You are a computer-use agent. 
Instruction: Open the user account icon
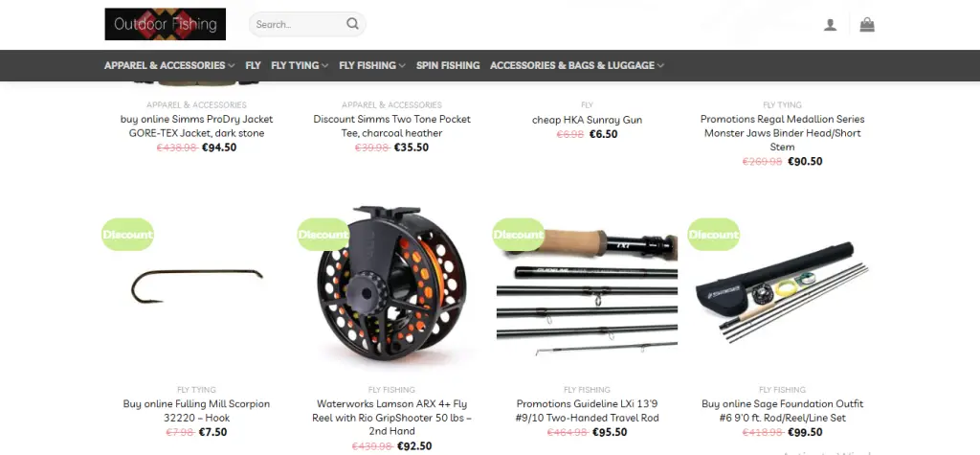pos(830,25)
